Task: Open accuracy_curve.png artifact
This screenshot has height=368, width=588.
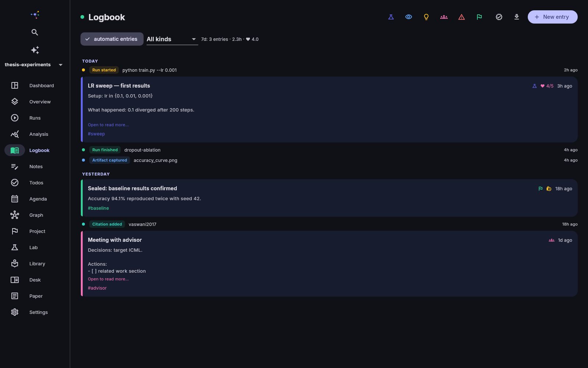Action: (155, 160)
